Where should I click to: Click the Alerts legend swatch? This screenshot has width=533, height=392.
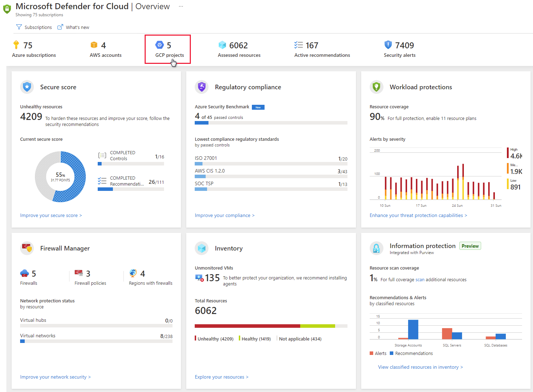pos(371,353)
